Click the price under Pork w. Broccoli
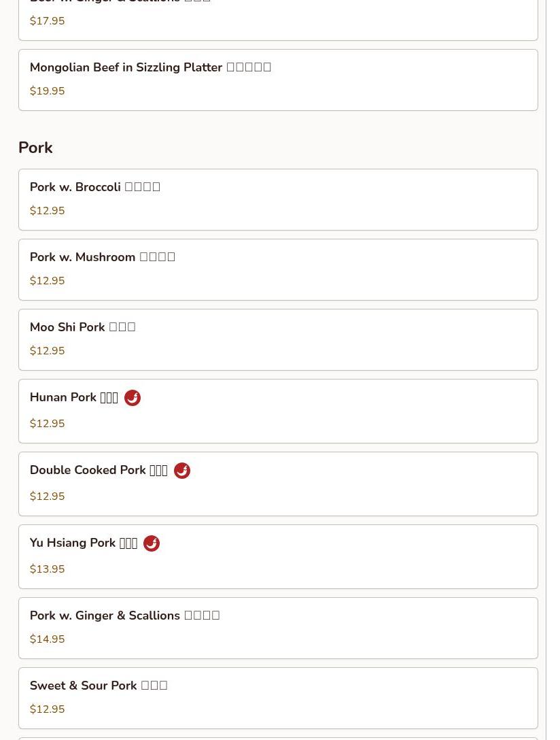This screenshot has height=740, width=560. [x=48, y=211]
